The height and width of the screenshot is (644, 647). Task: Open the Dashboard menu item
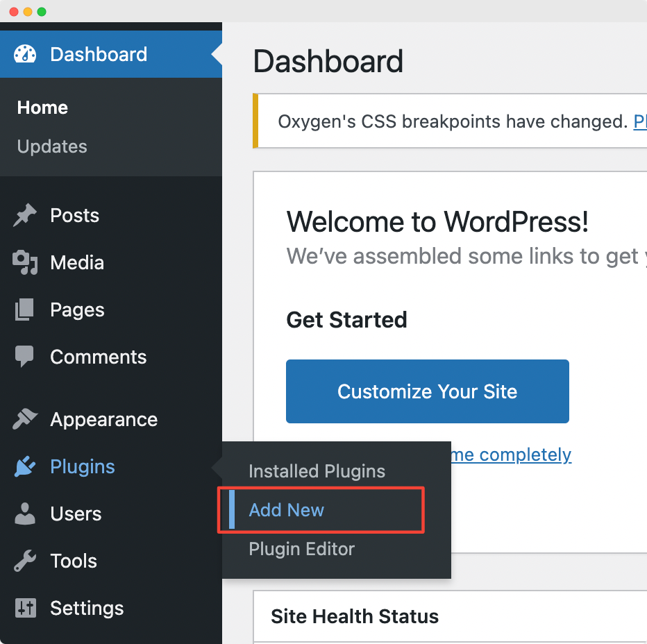click(111, 54)
